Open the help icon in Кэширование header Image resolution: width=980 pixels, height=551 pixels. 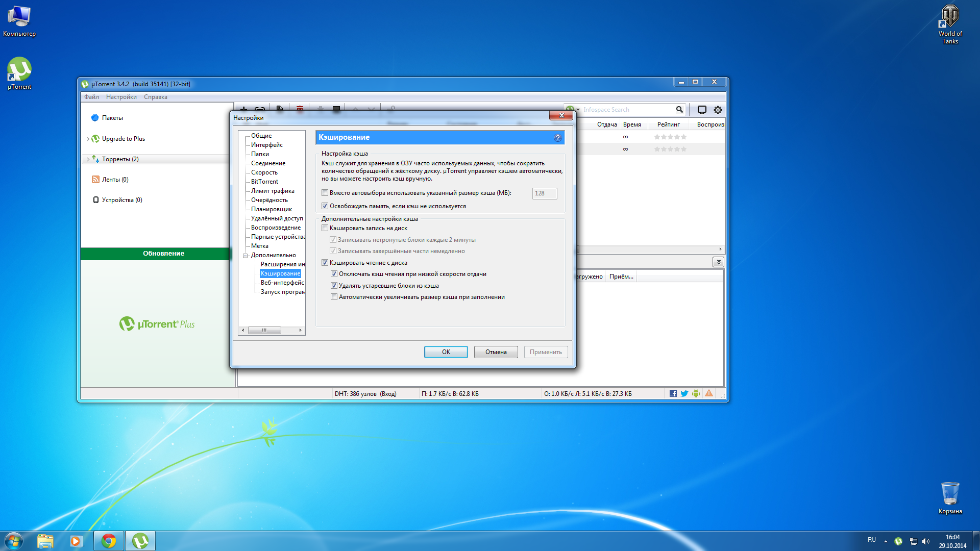pyautogui.click(x=557, y=138)
